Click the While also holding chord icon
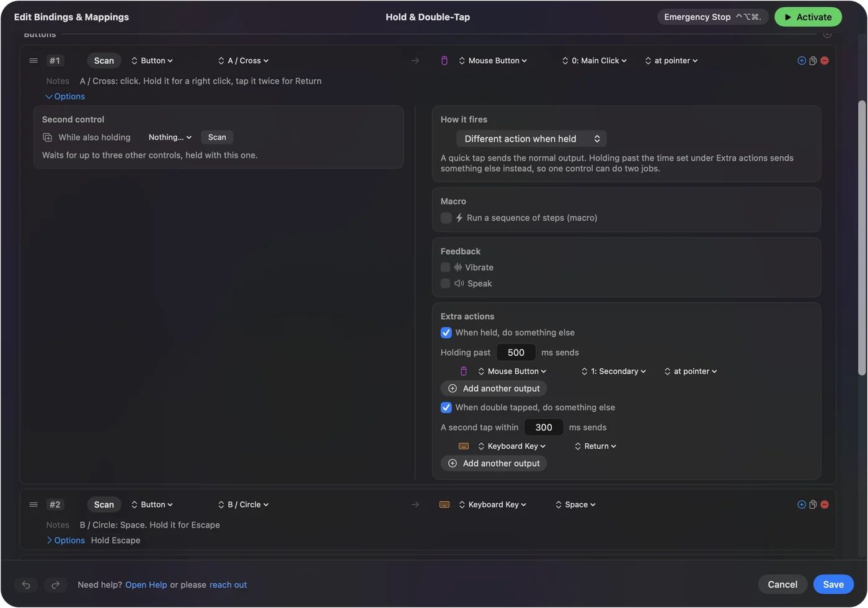868x608 pixels. [47, 138]
